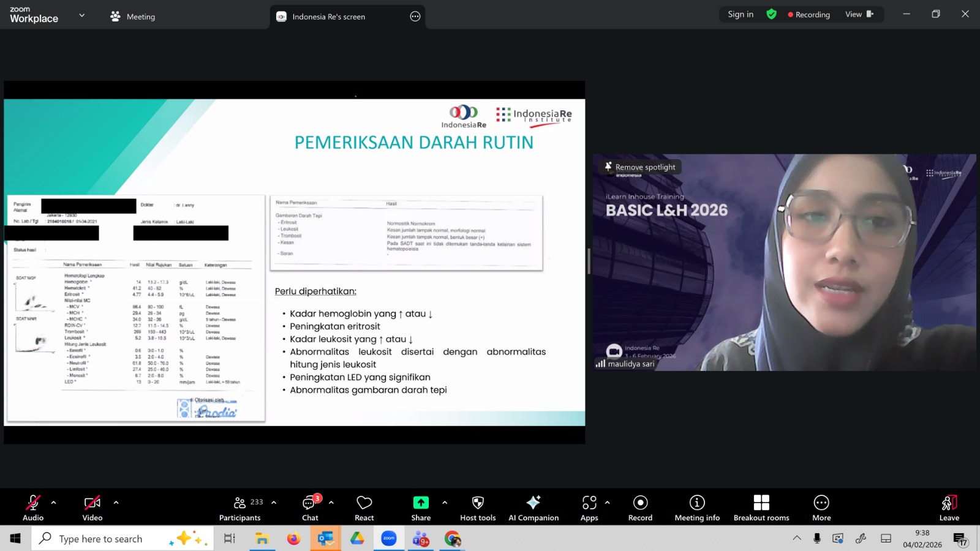Open the Breakout rooms option
This screenshot has width=980, height=551.
click(x=761, y=508)
